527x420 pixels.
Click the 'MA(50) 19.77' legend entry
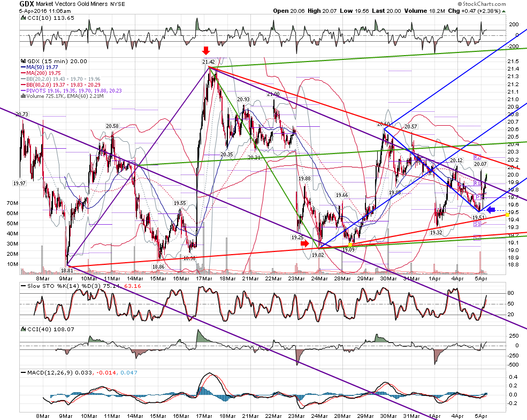point(43,67)
